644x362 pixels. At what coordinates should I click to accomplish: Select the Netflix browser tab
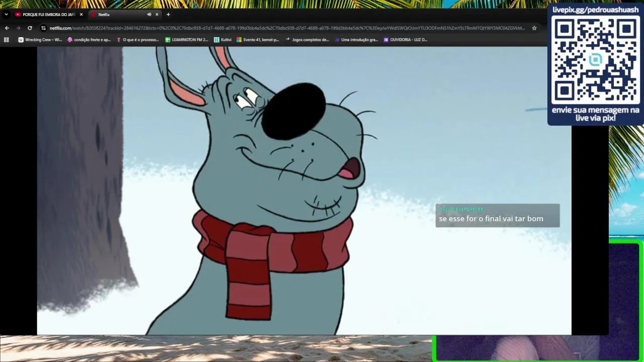tap(120, 15)
